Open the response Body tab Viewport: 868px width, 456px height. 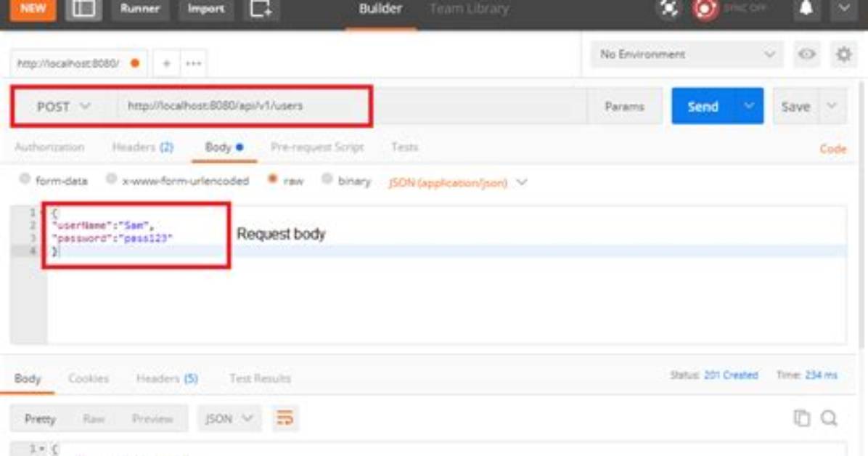click(27, 379)
